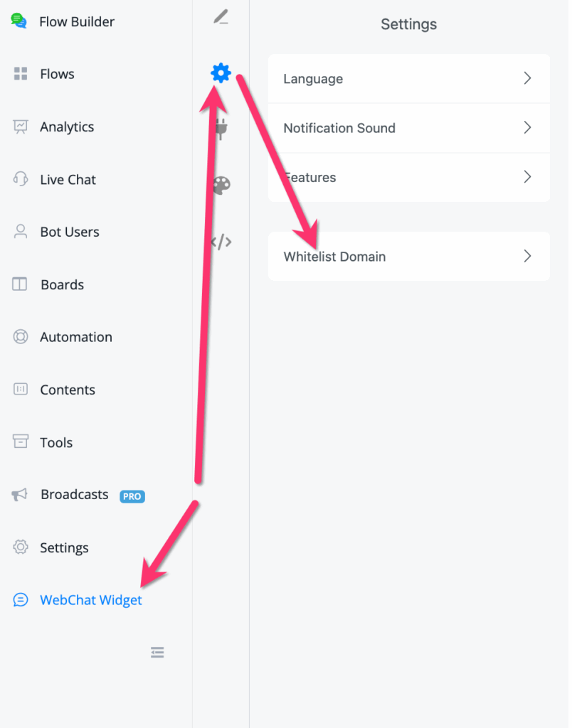
Task: Open Broadcasts PRO menu item
Action: click(75, 495)
